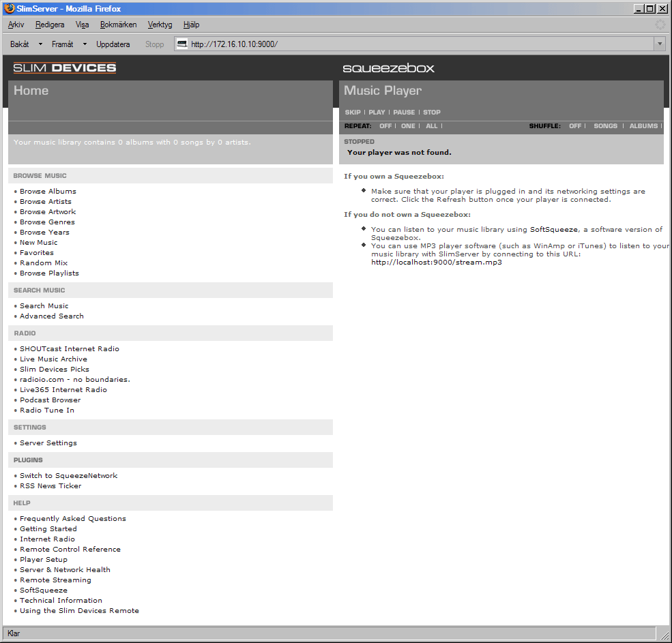The image size is (672, 643).
Task: Click PAUSE in the Music Player
Action: coord(404,113)
